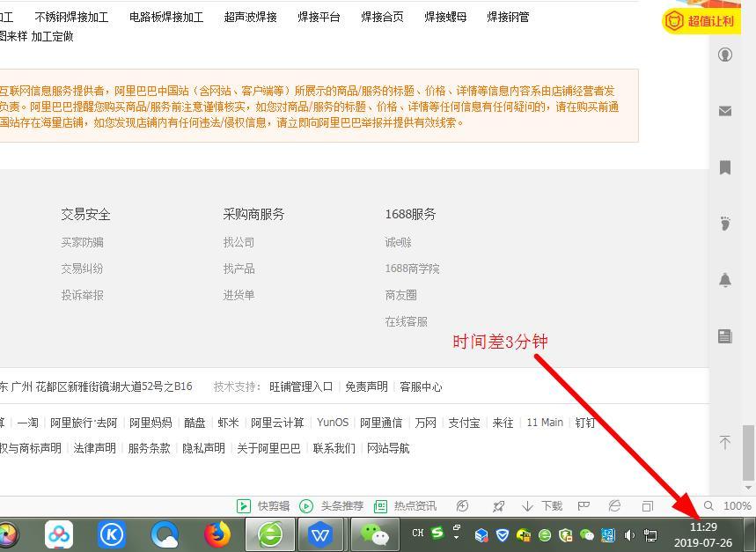Toggle the IE compatibility mode icon

coord(614,505)
